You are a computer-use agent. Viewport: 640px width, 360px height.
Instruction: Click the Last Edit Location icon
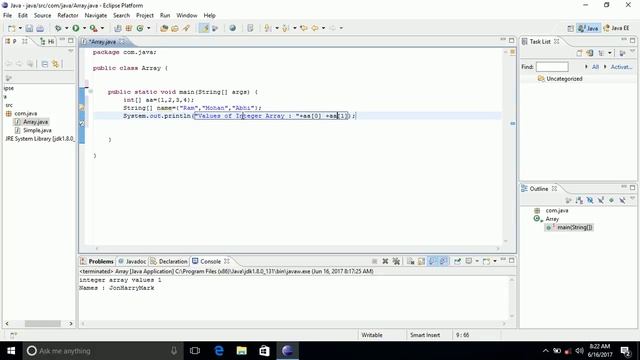tap(303, 28)
